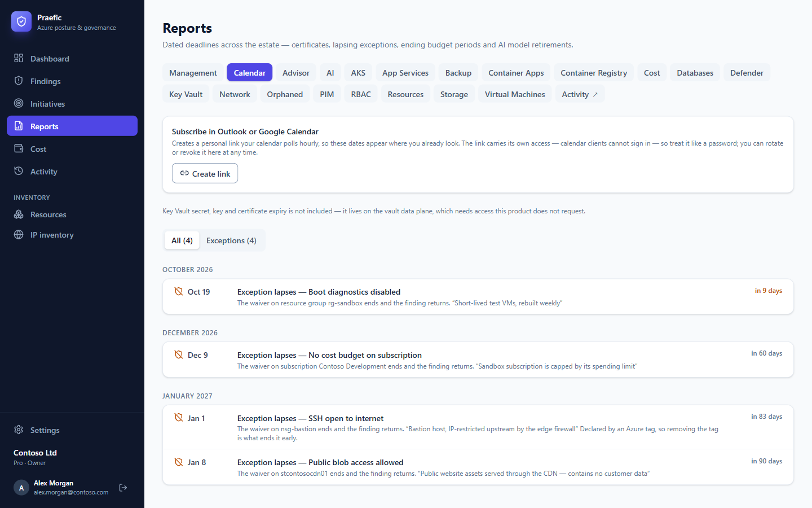Click the exception icon next to Oct 19
Image resolution: width=812 pixels, height=508 pixels.
coord(178,291)
